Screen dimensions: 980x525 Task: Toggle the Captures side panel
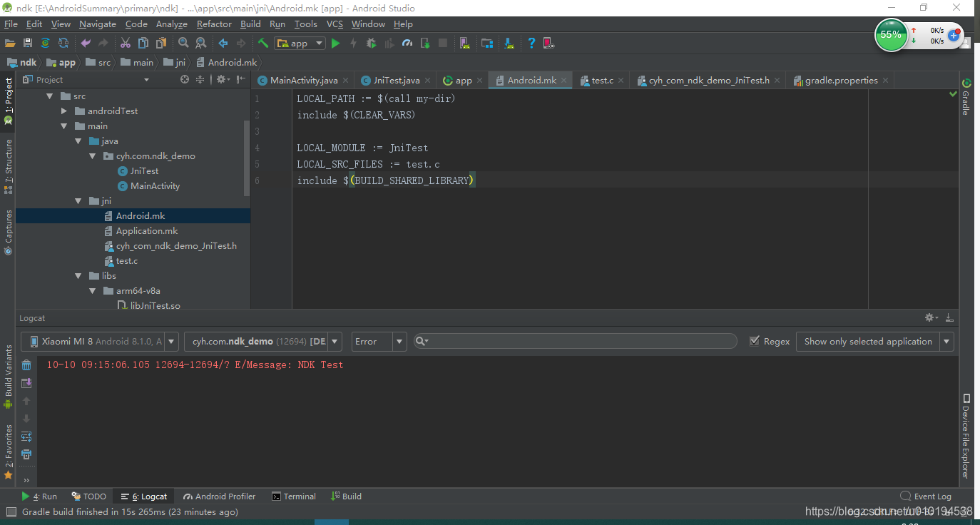tap(9, 232)
